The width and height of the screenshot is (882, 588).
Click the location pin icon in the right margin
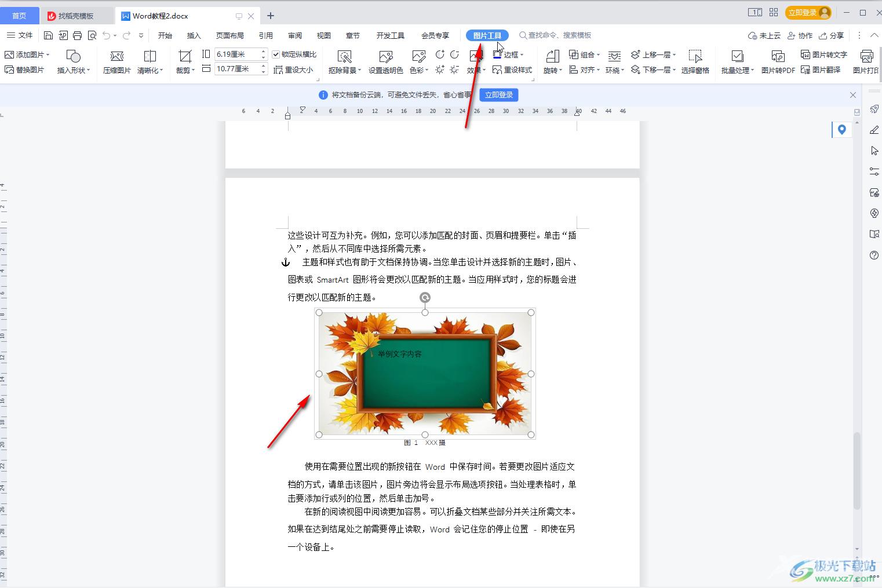pos(841,130)
